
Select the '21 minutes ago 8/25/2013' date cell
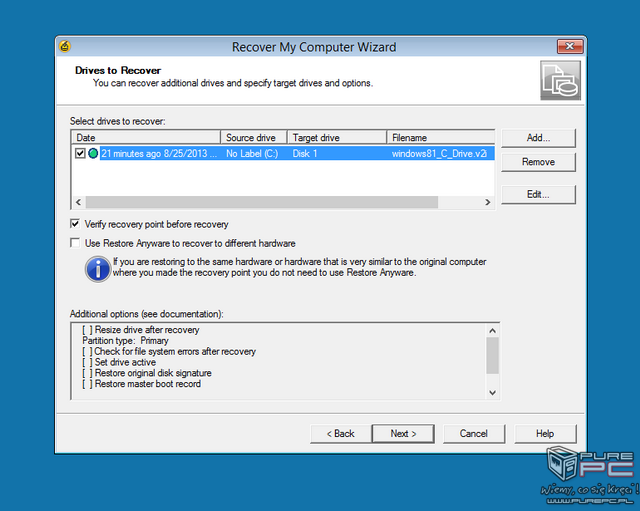160,153
